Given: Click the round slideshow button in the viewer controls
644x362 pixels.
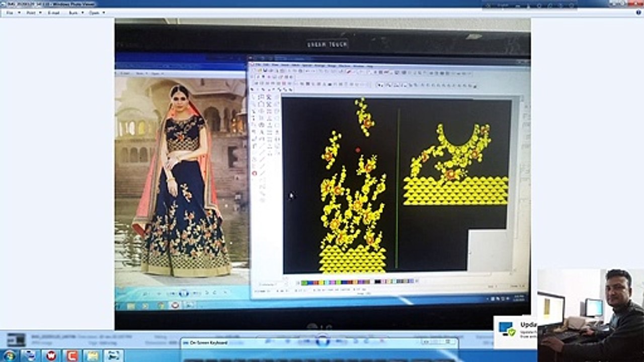Looking at the screenshot, I should coord(323,340).
